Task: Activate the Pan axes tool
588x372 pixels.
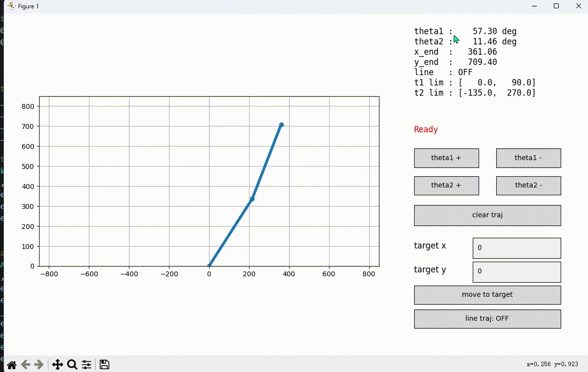Action: (x=57, y=364)
